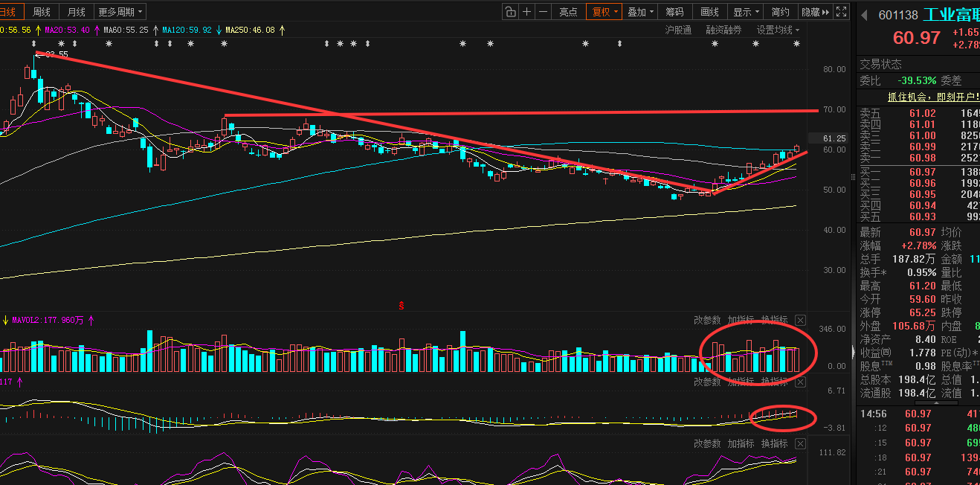Zoom out chart with minus icon

point(544,12)
